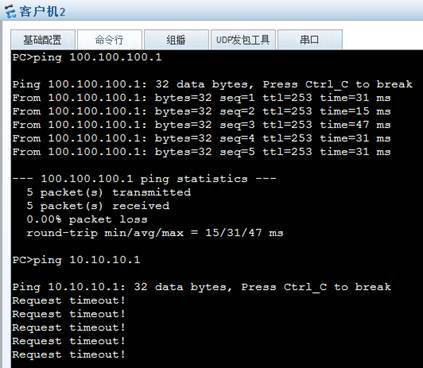Viewport: 423px width, 368px height.
Task: Click the first 'Request timeout!' line
Action: click(x=69, y=301)
